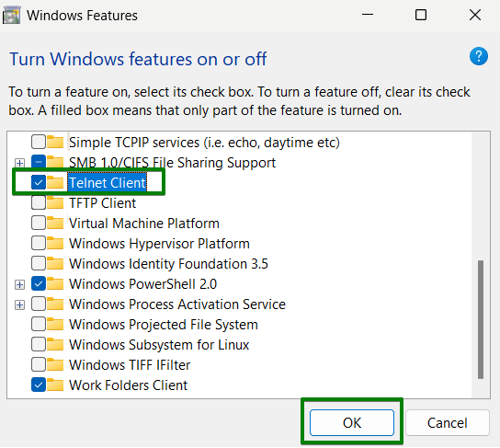Select the Windows Projected File System item

164,325
